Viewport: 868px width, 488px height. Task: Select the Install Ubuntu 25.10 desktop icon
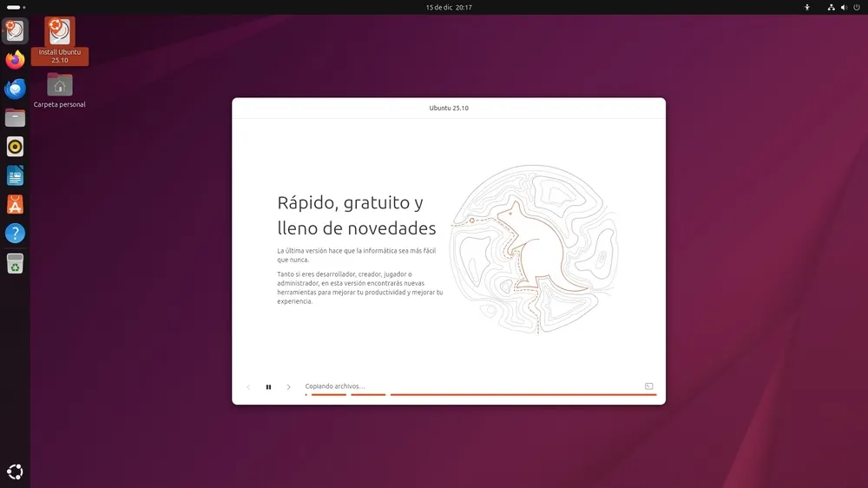coord(60,41)
